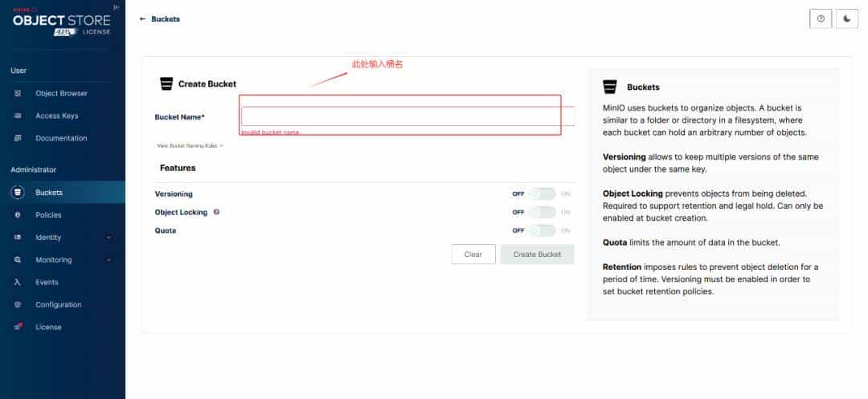Click the Access Keys sidebar icon
The height and width of the screenshot is (399, 868).
coord(18,116)
